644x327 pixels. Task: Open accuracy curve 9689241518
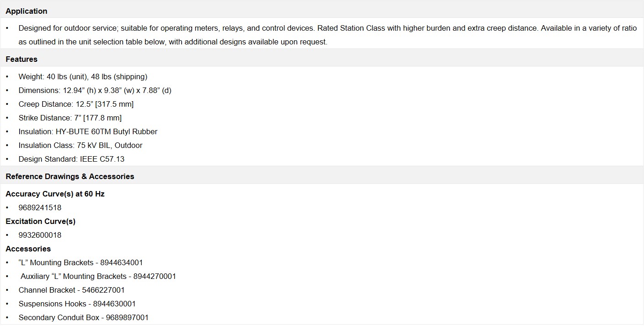40,207
